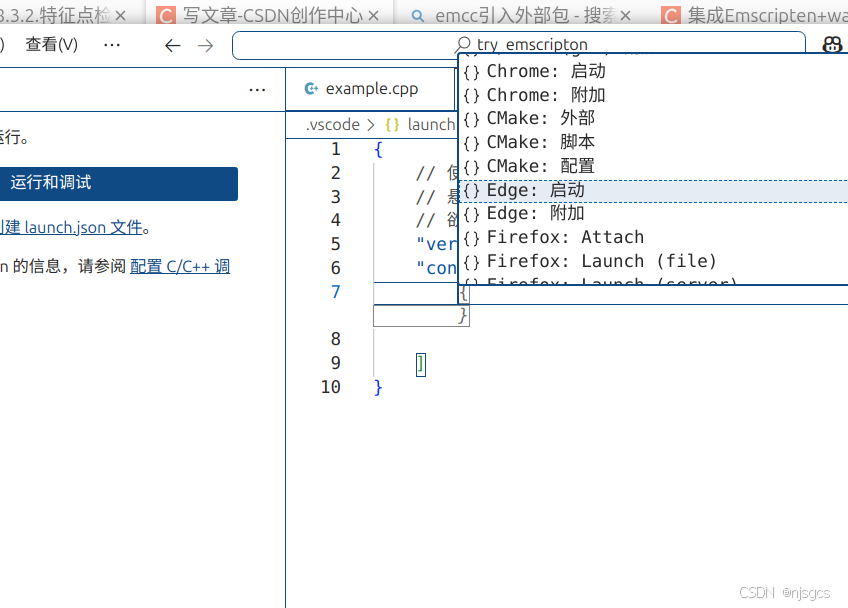Click the braces icon beside Firefox: Attach

(x=471, y=238)
